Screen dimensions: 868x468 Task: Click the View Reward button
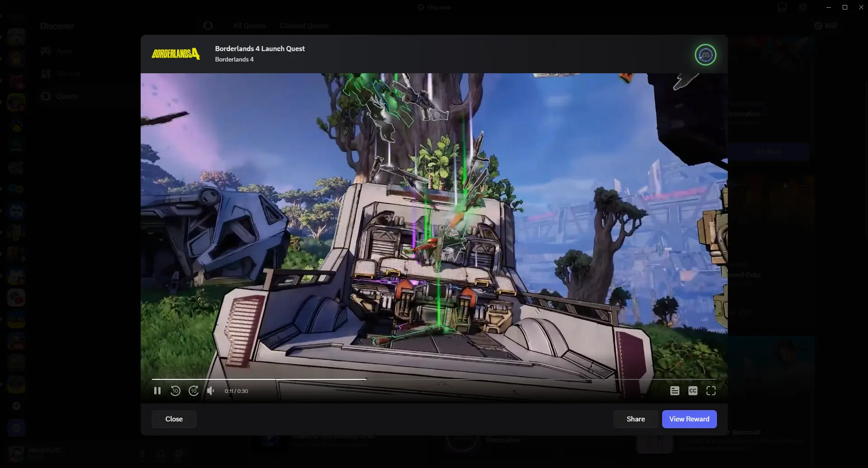point(689,419)
